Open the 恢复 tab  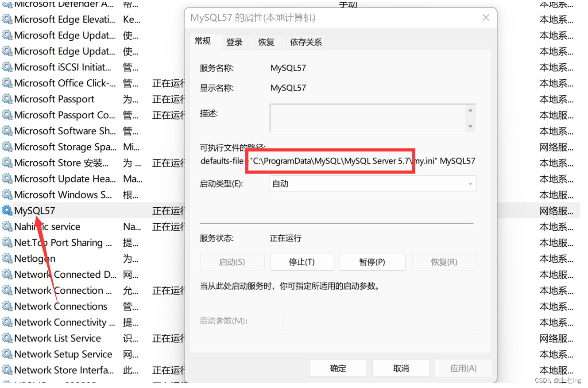267,42
